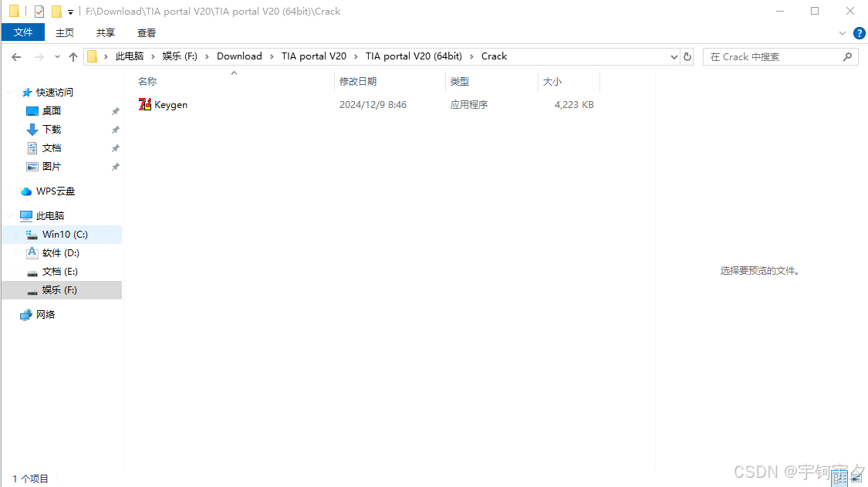Click the date 2024/12/9 8:46

point(373,105)
